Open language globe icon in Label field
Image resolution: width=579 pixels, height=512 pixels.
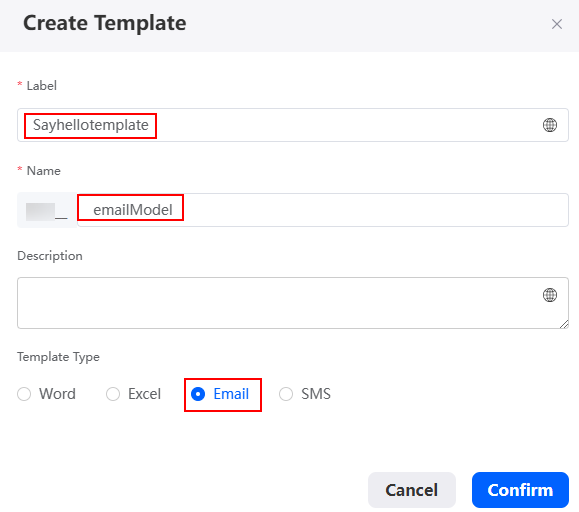tap(549, 125)
